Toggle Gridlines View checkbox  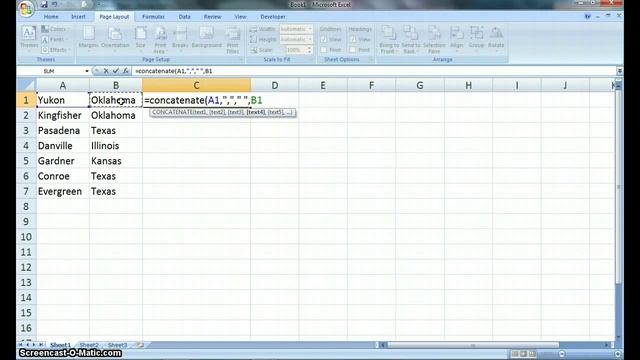[x=324, y=40]
